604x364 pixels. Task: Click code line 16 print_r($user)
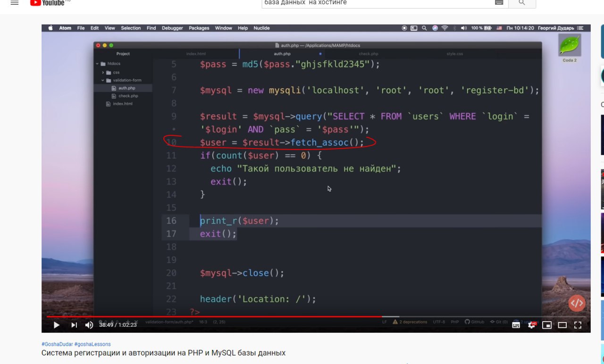(x=239, y=221)
